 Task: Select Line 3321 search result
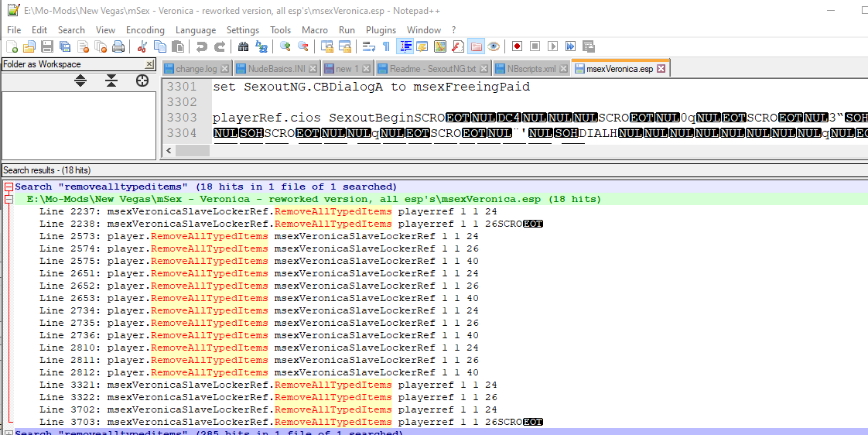(x=268, y=385)
